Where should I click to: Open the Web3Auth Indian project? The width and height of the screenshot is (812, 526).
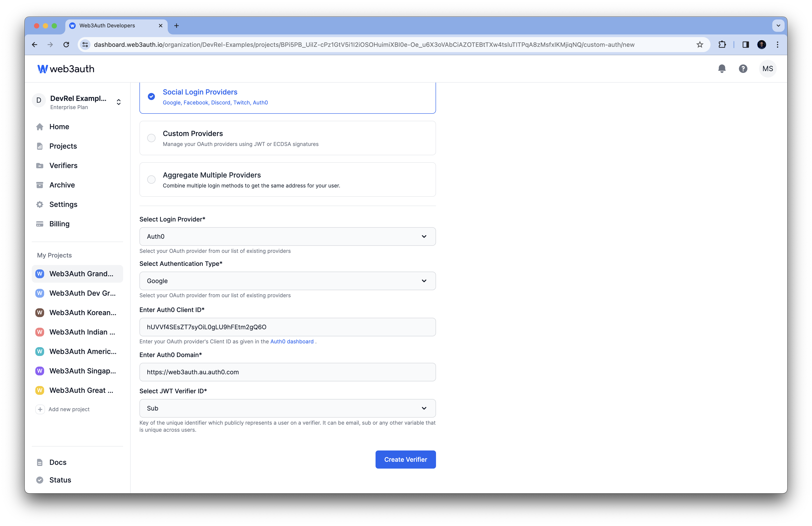[77, 332]
